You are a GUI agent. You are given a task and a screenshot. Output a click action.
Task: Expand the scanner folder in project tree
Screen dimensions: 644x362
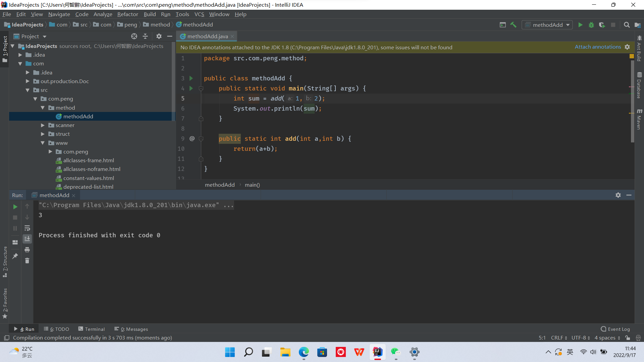[43, 125]
